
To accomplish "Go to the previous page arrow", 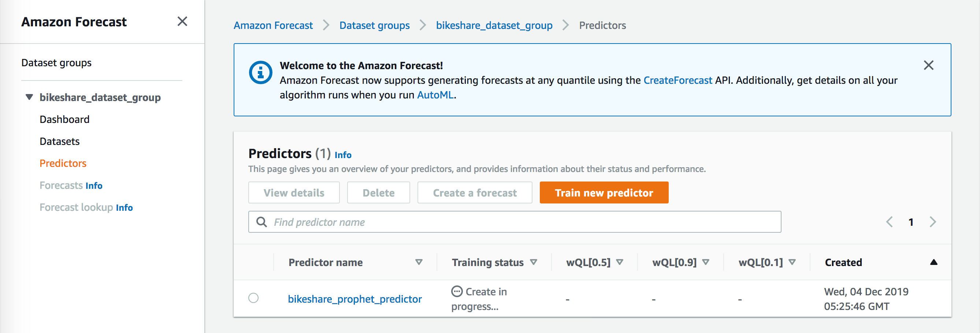I will pyautogui.click(x=889, y=222).
